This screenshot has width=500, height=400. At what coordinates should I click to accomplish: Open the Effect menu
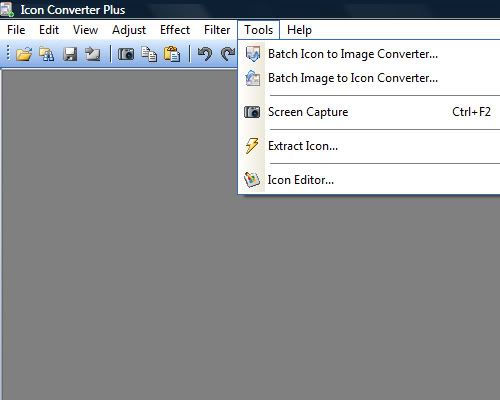tap(175, 30)
